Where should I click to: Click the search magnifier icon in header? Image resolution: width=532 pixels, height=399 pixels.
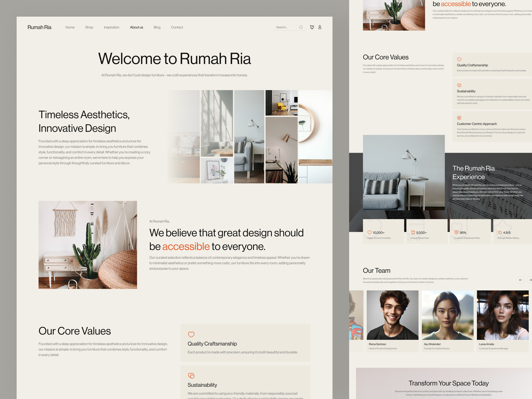click(301, 27)
